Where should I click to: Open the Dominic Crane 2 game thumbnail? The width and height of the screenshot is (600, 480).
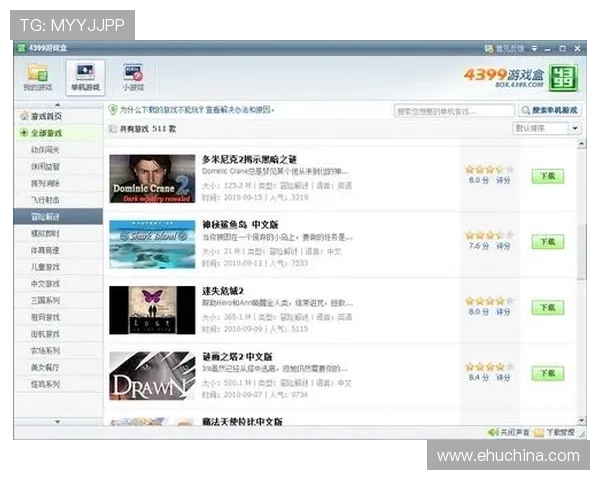[152, 179]
